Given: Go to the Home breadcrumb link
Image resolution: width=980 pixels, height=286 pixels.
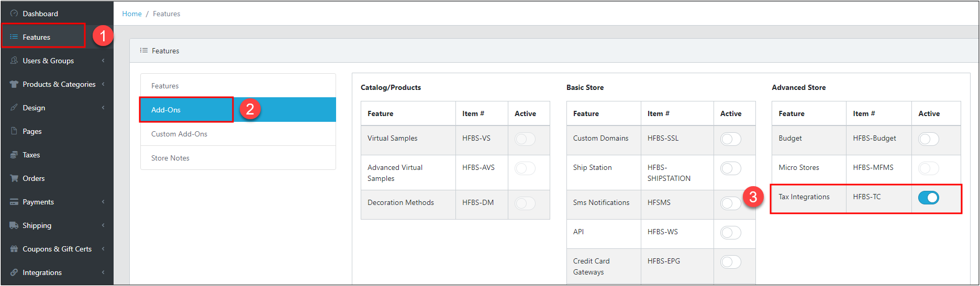Looking at the screenshot, I should [x=132, y=14].
